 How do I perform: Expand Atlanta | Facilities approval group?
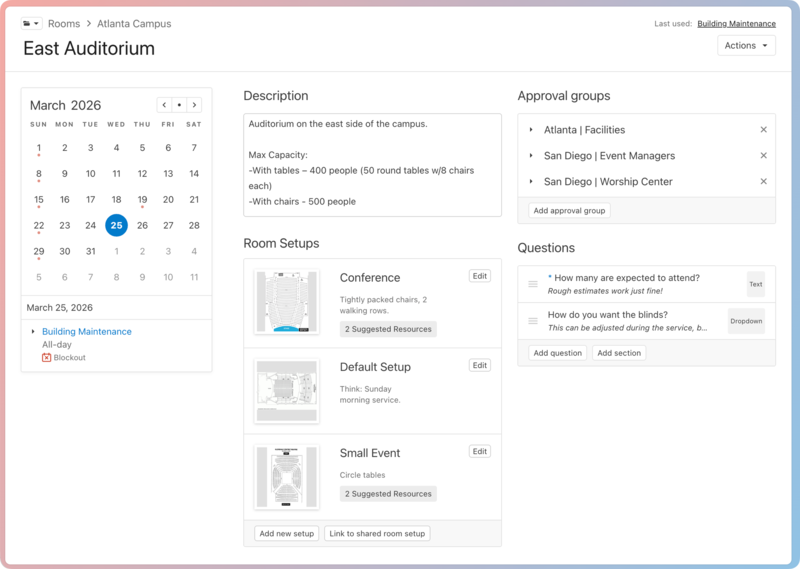coord(531,130)
